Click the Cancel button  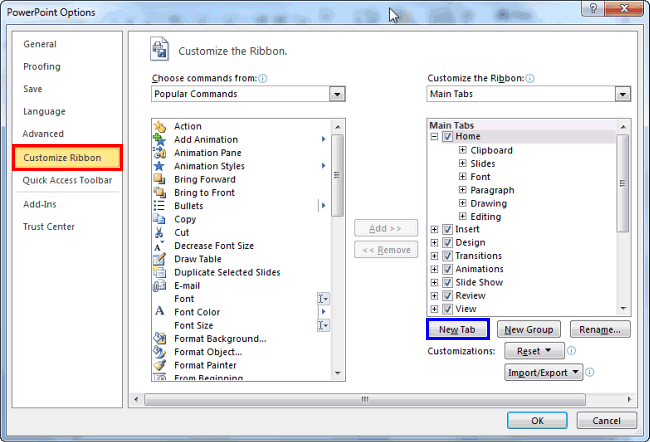tap(606, 421)
